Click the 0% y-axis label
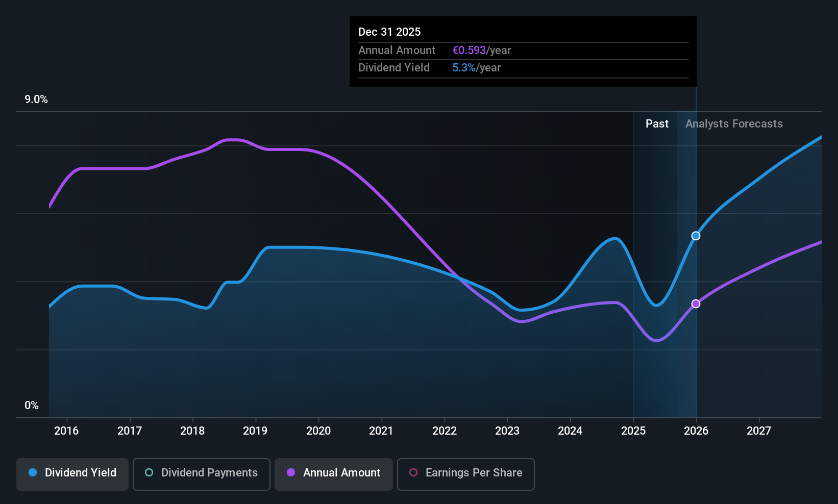This screenshot has width=838, height=504. (32, 405)
